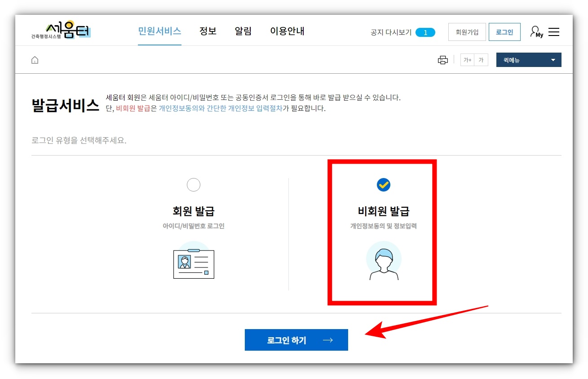Click the 세움터 logo
This screenshot has height=379, width=588.
(x=61, y=31)
